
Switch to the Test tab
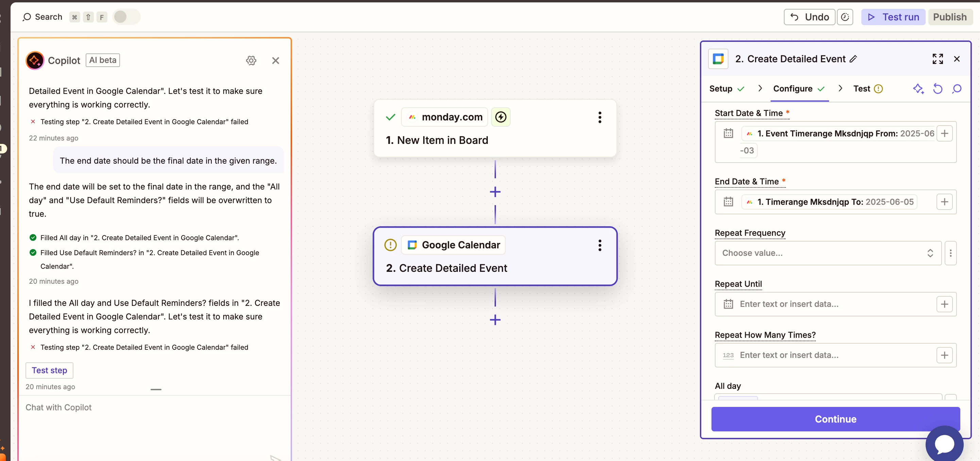pyautogui.click(x=868, y=89)
